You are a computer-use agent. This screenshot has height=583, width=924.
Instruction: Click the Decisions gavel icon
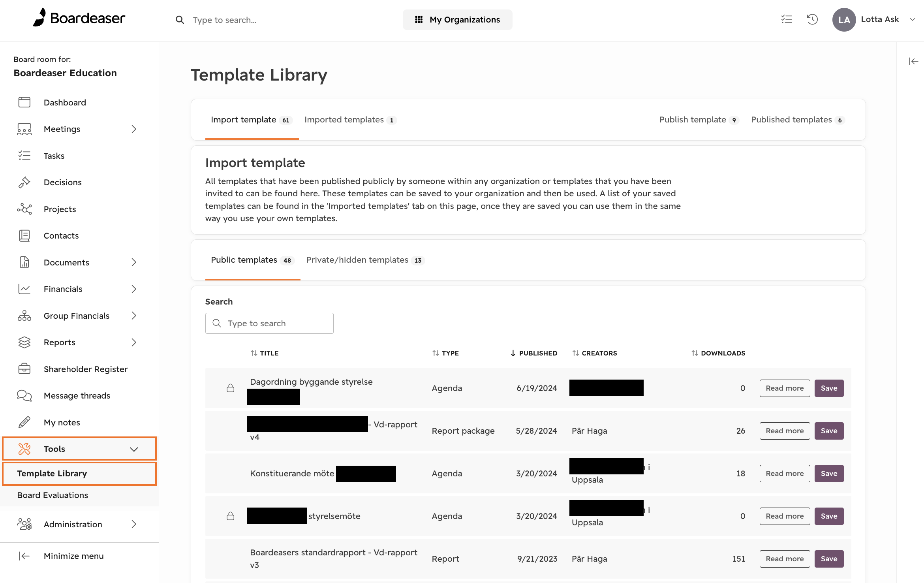click(x=24, y=182)
